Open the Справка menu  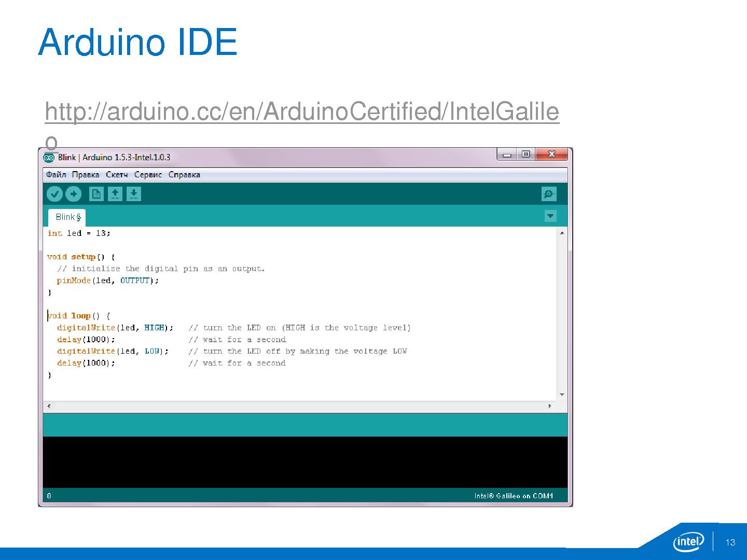point(184,175)
